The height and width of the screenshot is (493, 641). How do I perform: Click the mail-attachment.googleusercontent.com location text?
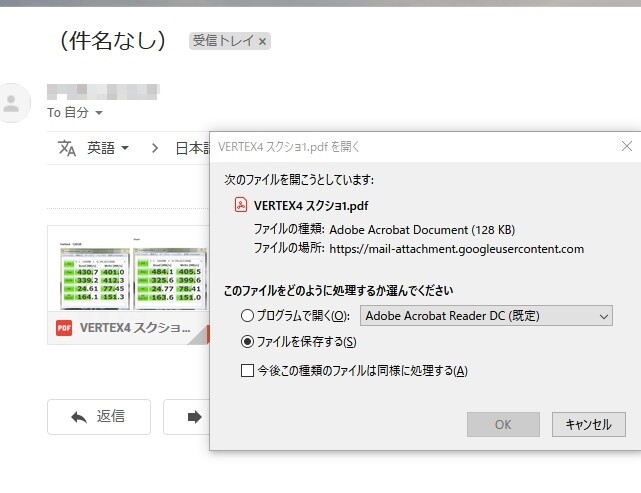(457, 249)
